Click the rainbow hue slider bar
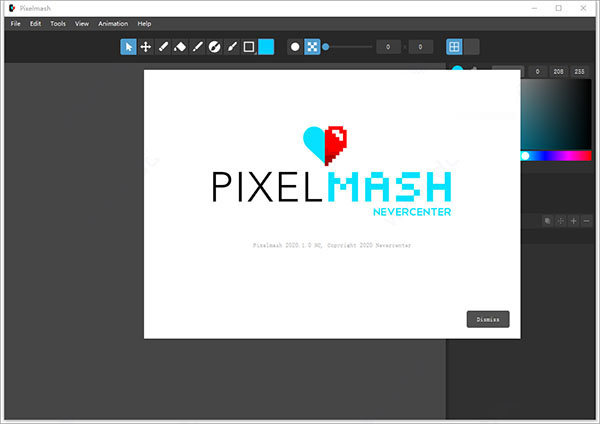Screen dimensions: 600x424 click(x=556, y=156)
